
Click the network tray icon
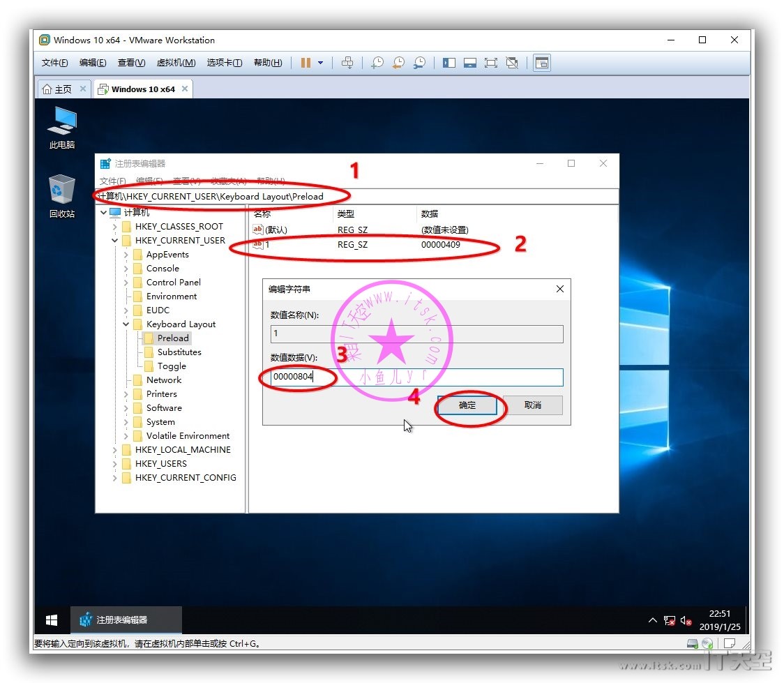[669, 621]
